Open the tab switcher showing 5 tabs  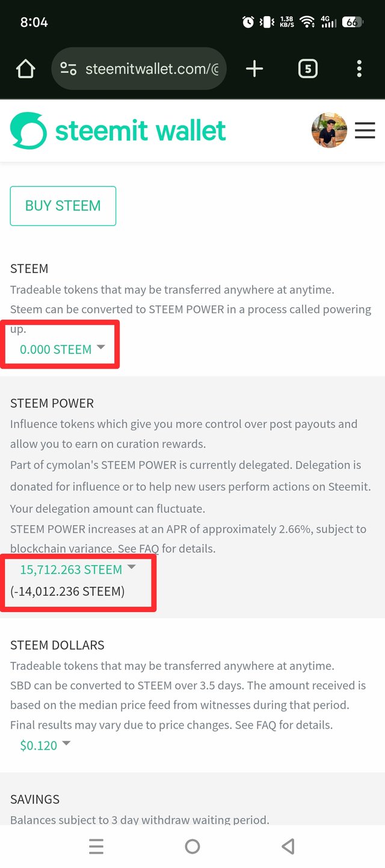point(307,69)
